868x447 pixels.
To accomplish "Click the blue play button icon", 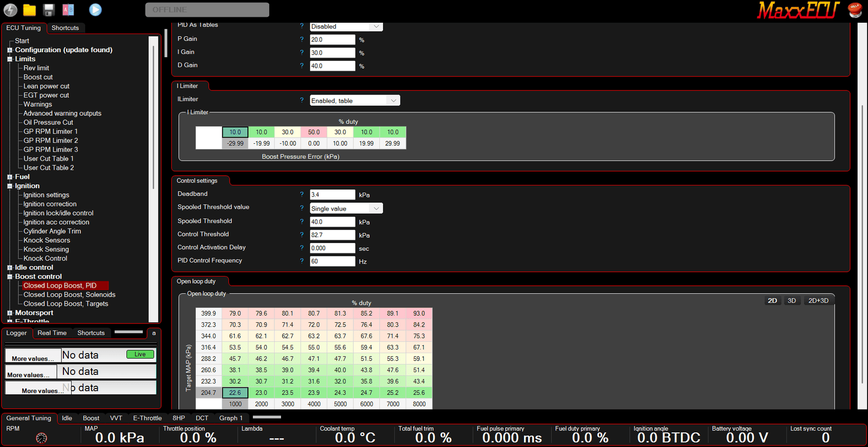I will pyautogui.click(x=95, y=10).
